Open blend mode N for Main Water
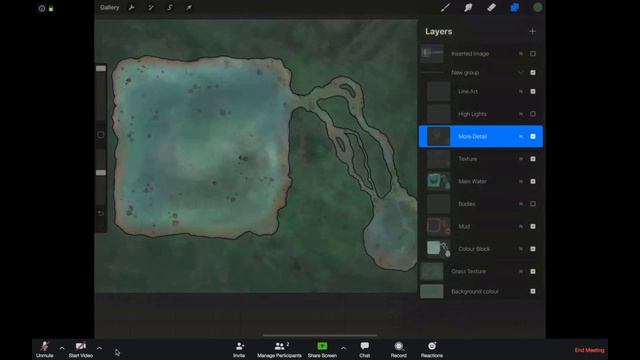Image resolution: width=640 pixels, height=360 pixels. [x=520, y=181]
